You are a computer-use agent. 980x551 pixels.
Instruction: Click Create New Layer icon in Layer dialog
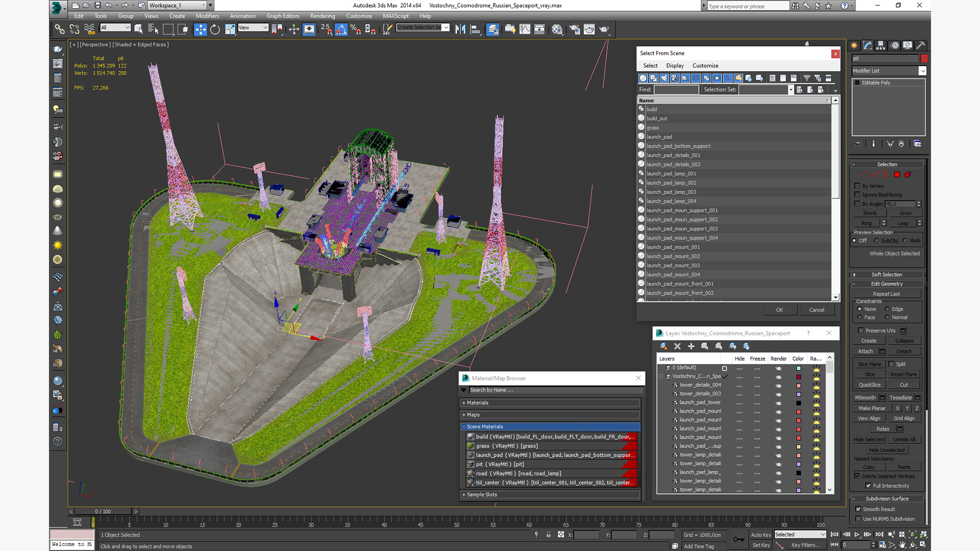point(664,346)
